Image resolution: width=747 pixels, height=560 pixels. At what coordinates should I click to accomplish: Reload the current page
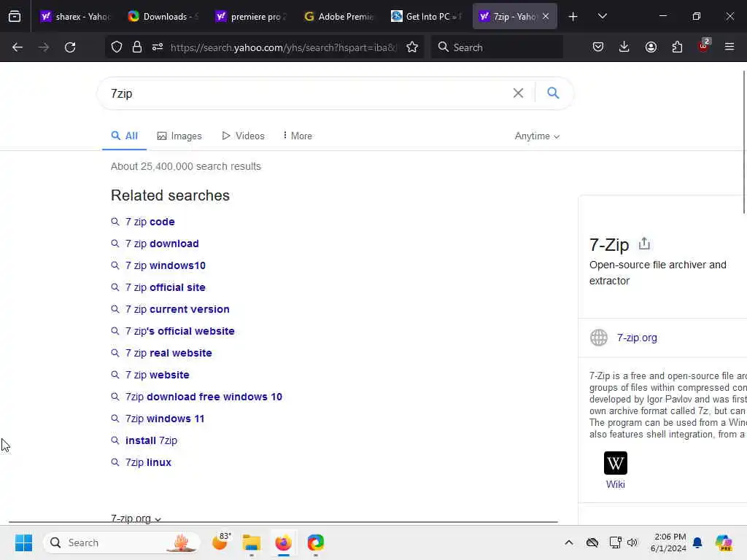coord(70,47)
